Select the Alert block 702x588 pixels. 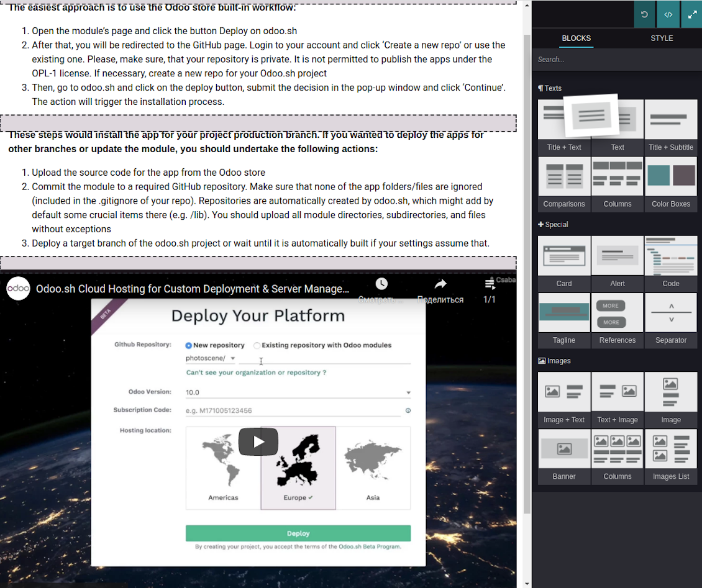pos(618,263)
